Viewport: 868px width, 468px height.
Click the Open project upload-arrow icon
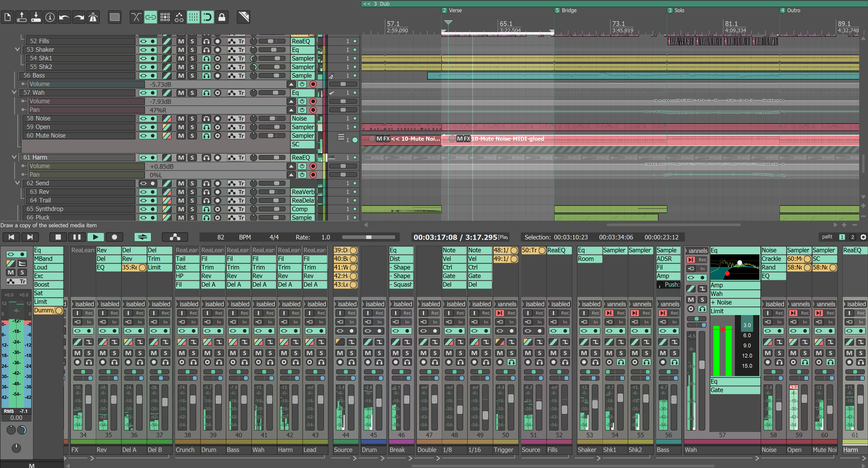22,17
